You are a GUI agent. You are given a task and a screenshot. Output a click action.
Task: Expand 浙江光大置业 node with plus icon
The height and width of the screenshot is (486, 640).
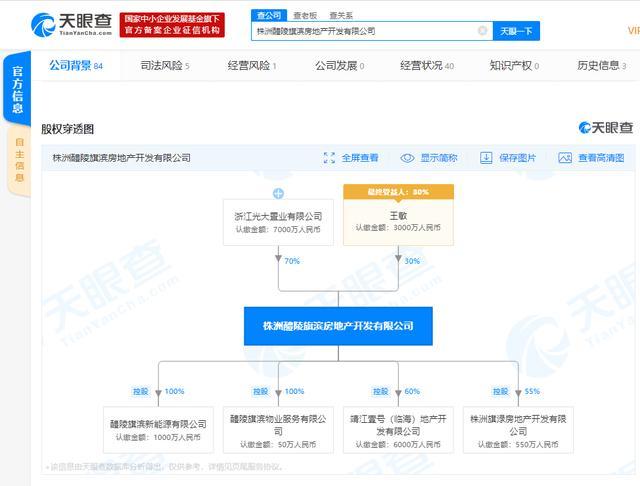tap(278, 193)
